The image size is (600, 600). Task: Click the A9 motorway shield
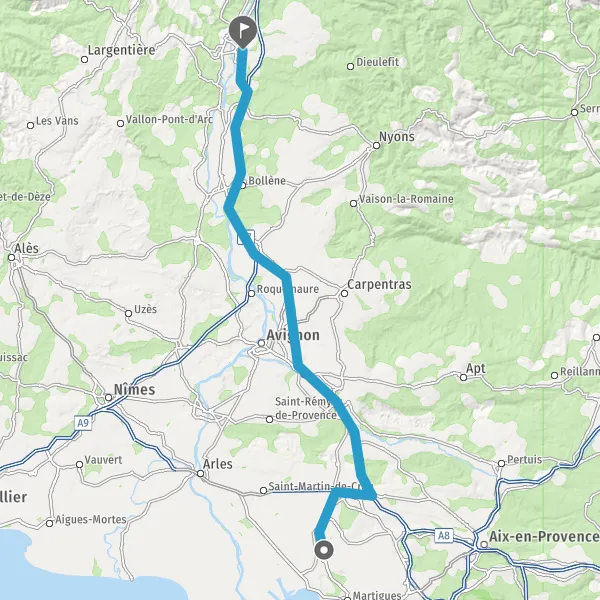[83, 423]
